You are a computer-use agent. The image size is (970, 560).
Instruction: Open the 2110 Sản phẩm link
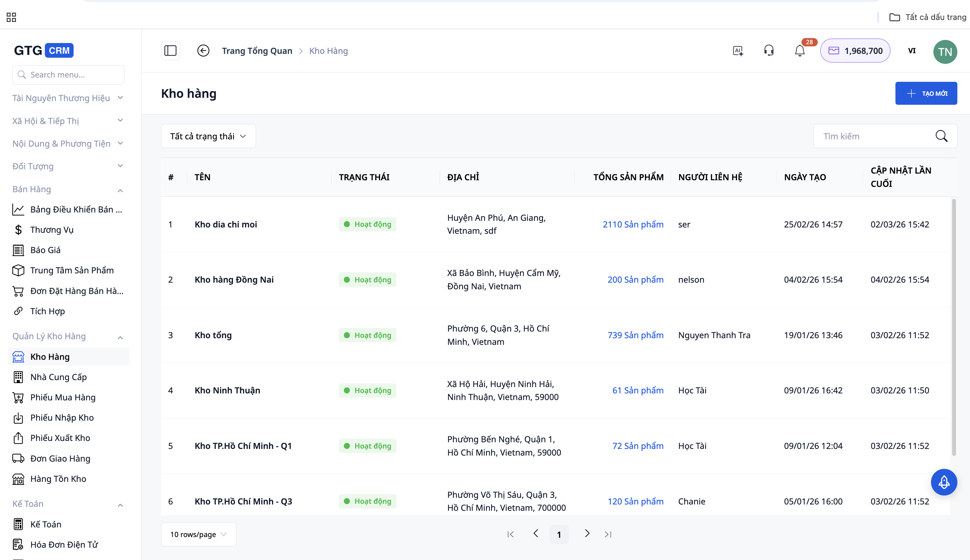tap(632, 224)
